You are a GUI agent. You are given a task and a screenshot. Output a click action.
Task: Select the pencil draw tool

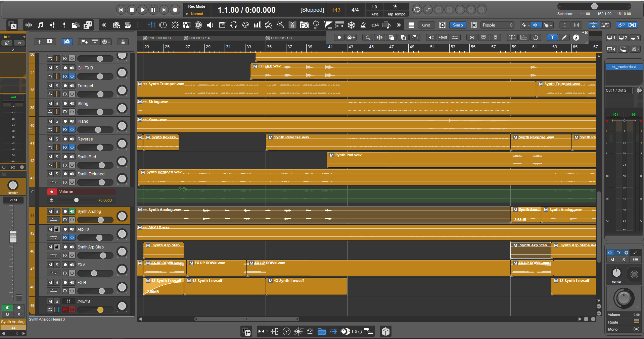[x=564, y=38]
